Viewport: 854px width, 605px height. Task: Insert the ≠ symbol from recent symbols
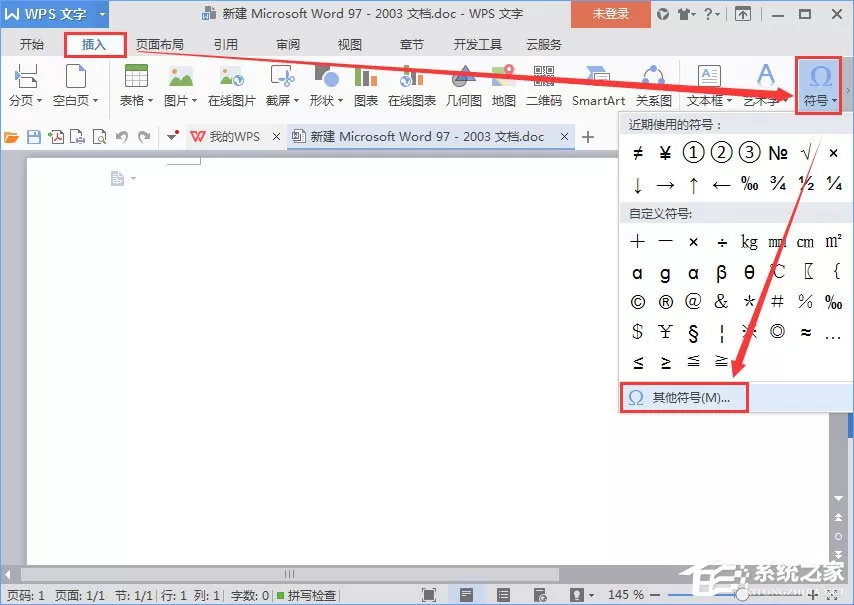[x=637, y=153]
